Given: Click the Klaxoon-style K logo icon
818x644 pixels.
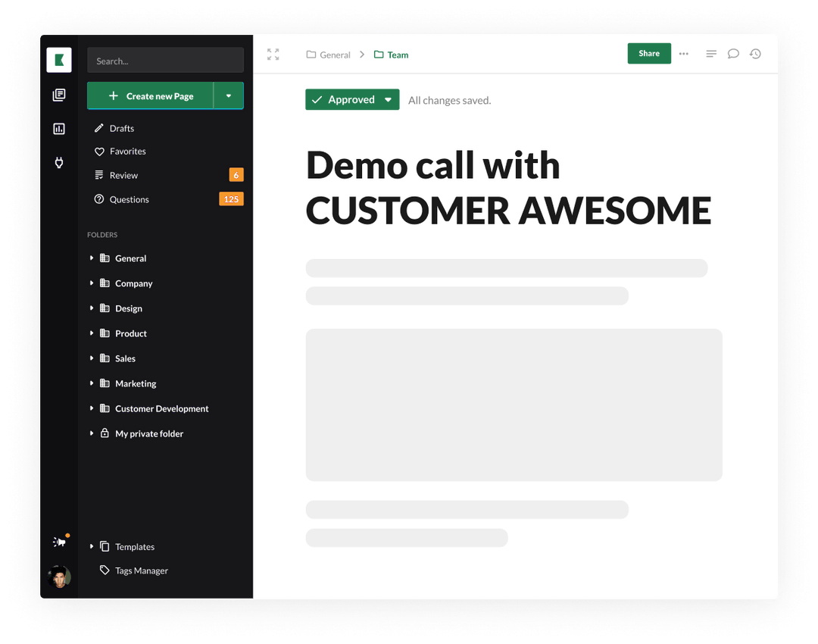Looking at the screenshot, I should coord(59,60).
